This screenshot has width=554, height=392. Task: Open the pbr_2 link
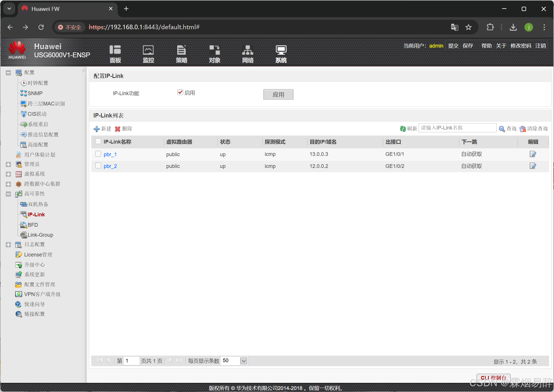coord(110,166)
